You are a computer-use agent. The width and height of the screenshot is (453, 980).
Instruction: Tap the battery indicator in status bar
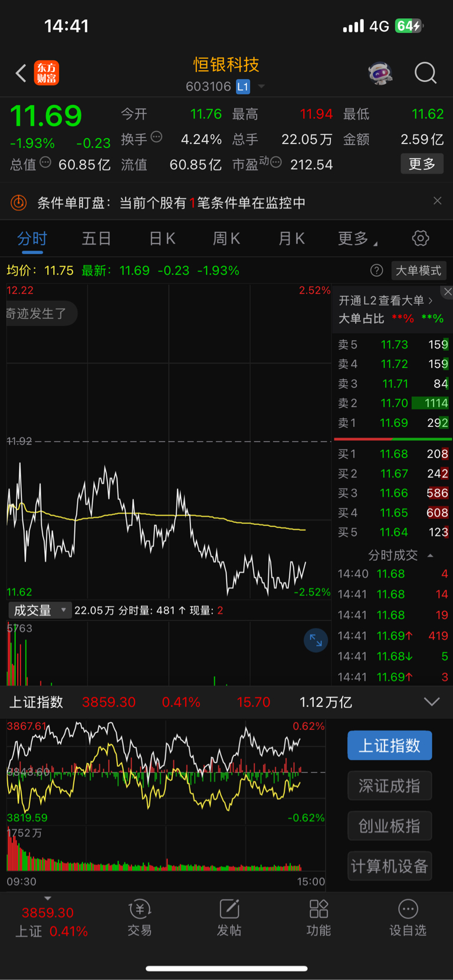coord(409,26)
